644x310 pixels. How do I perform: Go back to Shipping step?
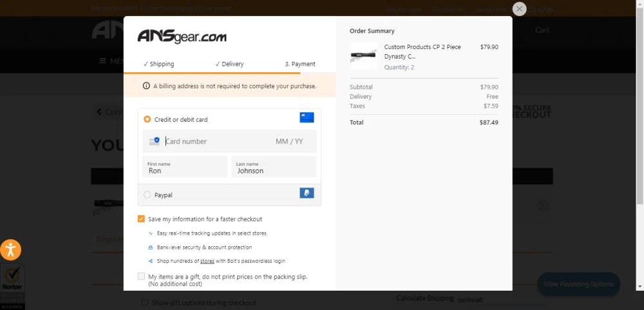(x=158, y=64)
